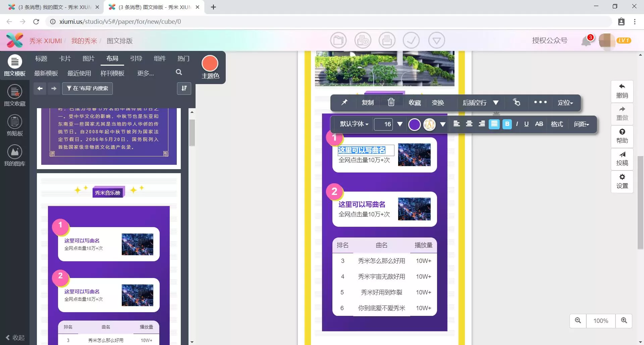The height and width of the screenshot is (345, 644).
Task: Click the pin icon in floating toolbar
Action: (x=344, y=102)
